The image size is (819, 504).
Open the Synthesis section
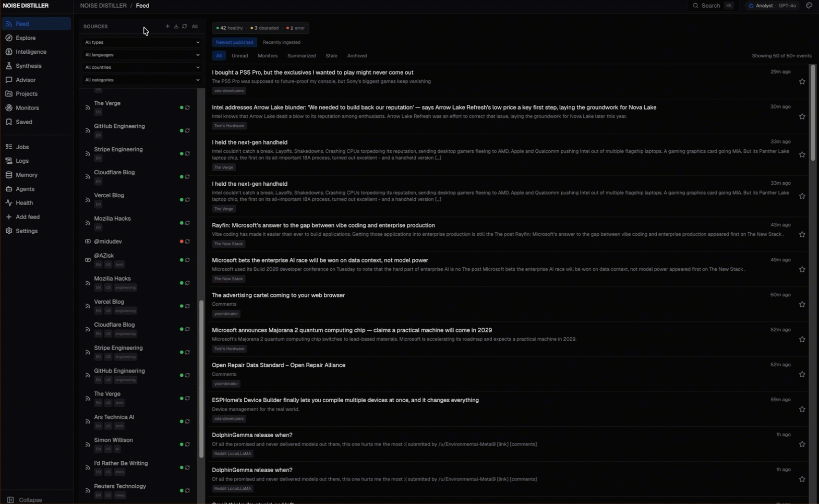pos(35,66)
